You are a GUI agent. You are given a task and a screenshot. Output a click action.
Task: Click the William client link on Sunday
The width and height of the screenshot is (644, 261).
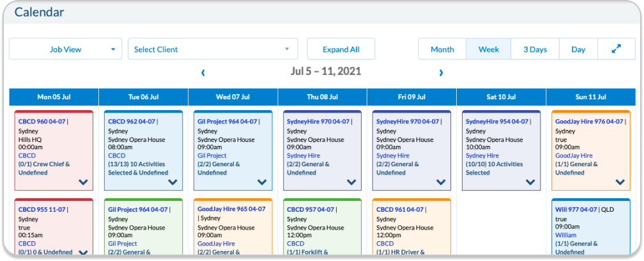(567, 235)
